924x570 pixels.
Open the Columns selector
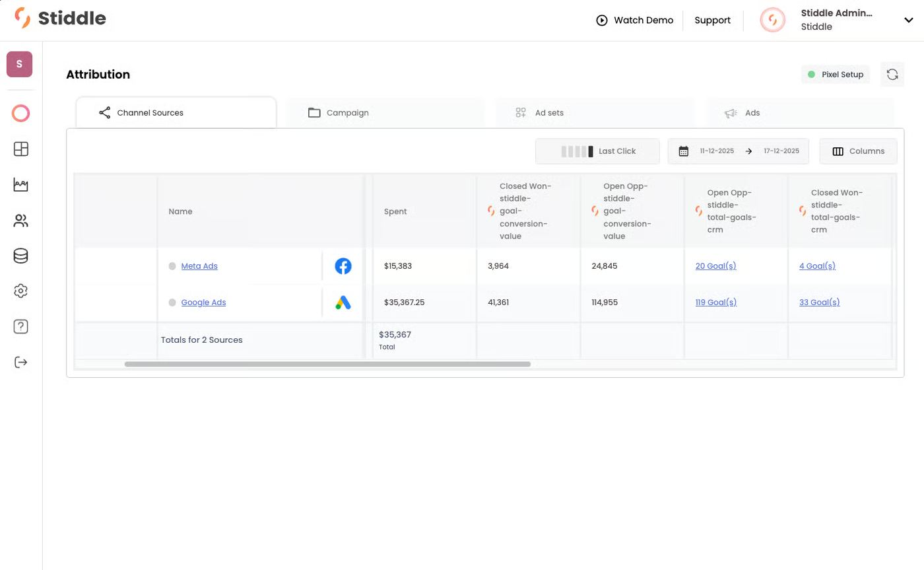[858, 151]
